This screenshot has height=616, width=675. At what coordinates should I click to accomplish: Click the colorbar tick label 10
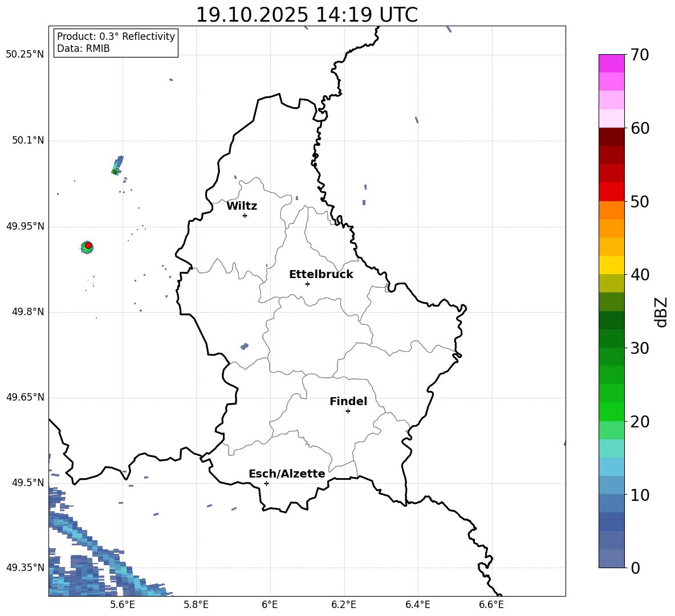640,495
